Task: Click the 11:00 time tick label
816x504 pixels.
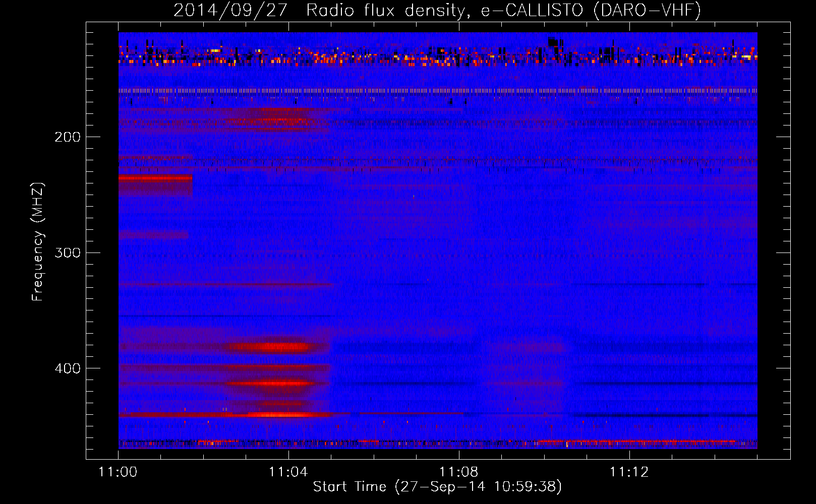Action: click(x=118, y=472)
